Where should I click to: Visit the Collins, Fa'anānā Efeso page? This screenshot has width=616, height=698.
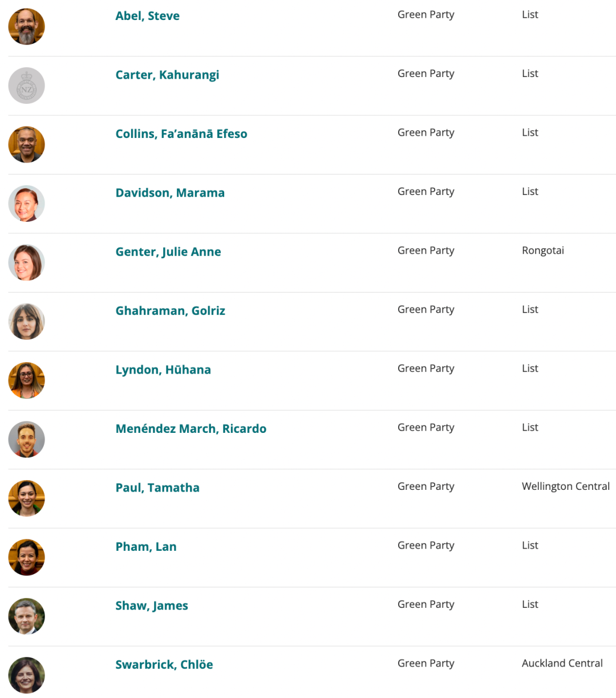[x=181, y=134]
